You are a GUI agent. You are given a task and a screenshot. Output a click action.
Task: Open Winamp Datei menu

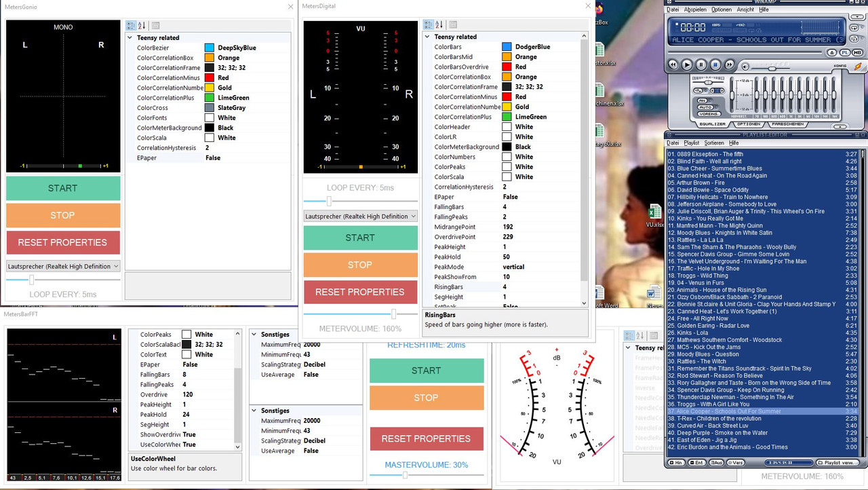tap(673, 10)
